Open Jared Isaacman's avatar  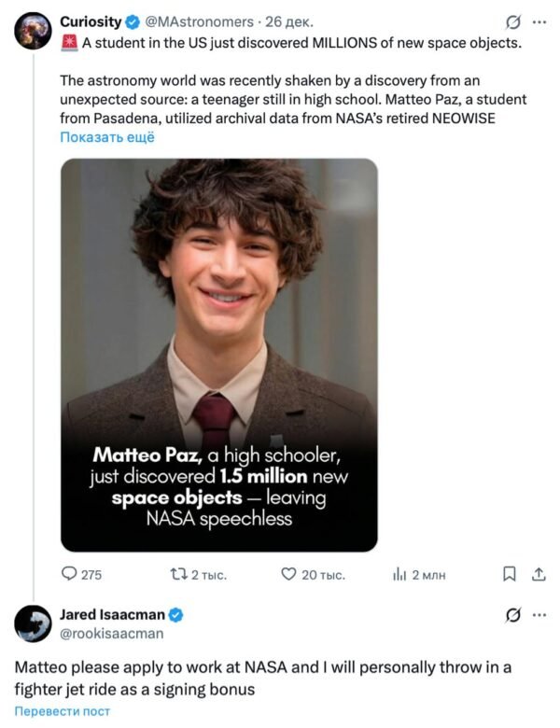tap(33, 623)
